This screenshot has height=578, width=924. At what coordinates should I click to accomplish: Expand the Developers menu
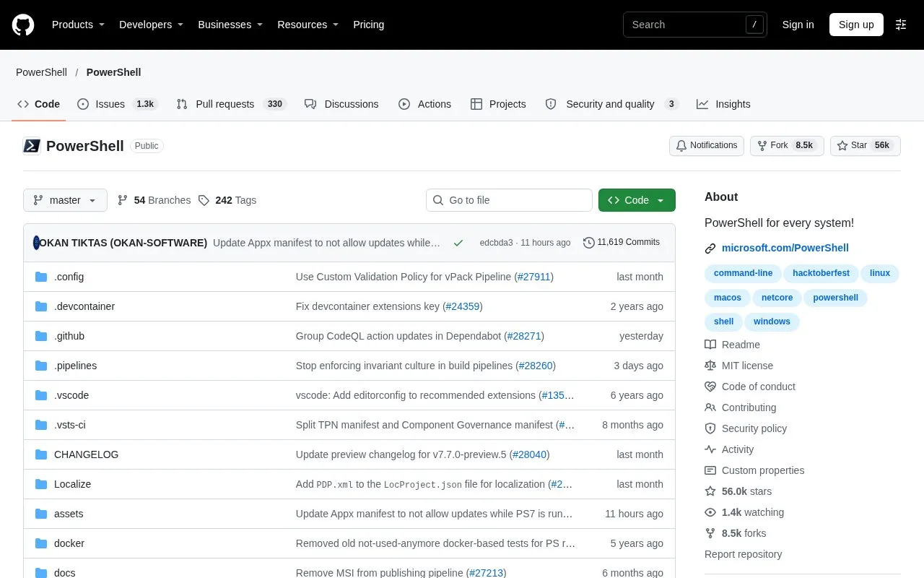pos(151,25)
